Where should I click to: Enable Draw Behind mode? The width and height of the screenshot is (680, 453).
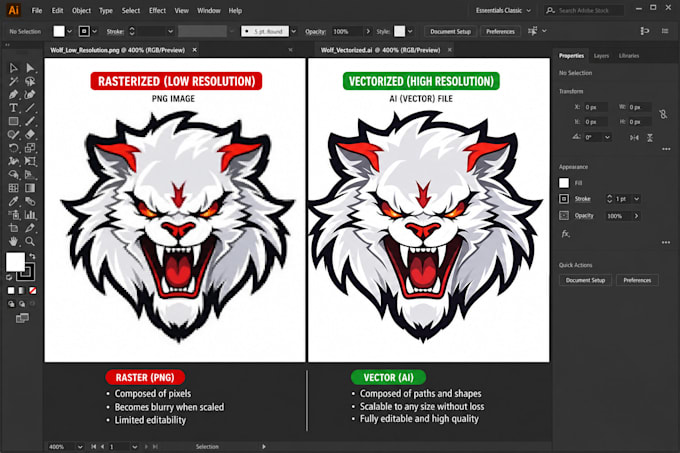pyautogui.click(x=22, y=304)
